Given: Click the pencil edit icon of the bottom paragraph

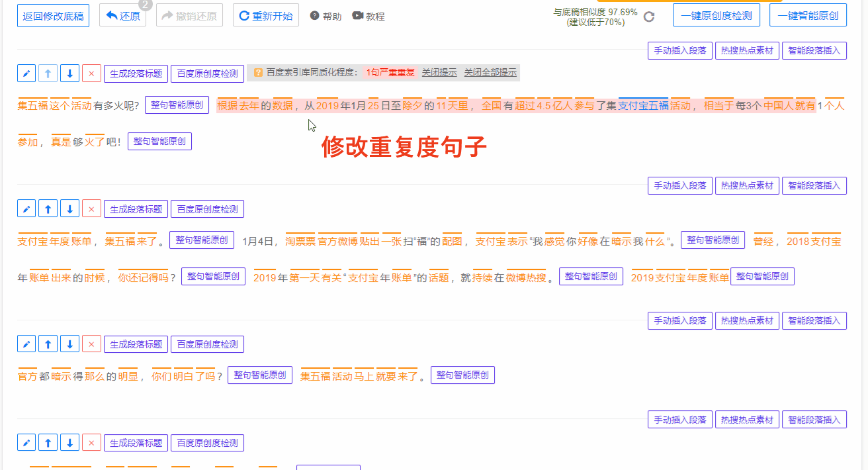Looking at the screenshot, I should point(26,443).
